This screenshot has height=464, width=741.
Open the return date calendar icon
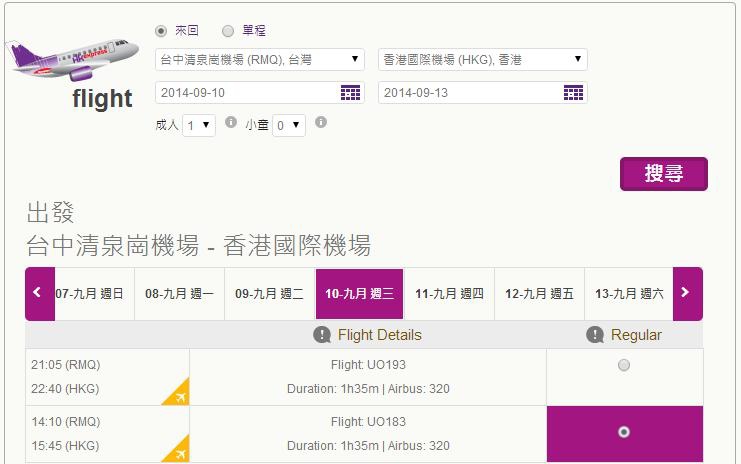[x=573, y=93]
